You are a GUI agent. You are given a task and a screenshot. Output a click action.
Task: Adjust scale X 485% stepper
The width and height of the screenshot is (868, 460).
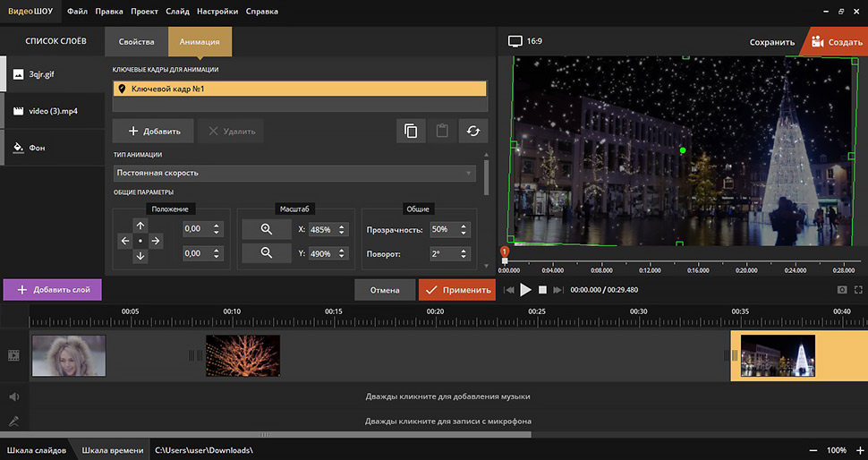pos(342,229)
